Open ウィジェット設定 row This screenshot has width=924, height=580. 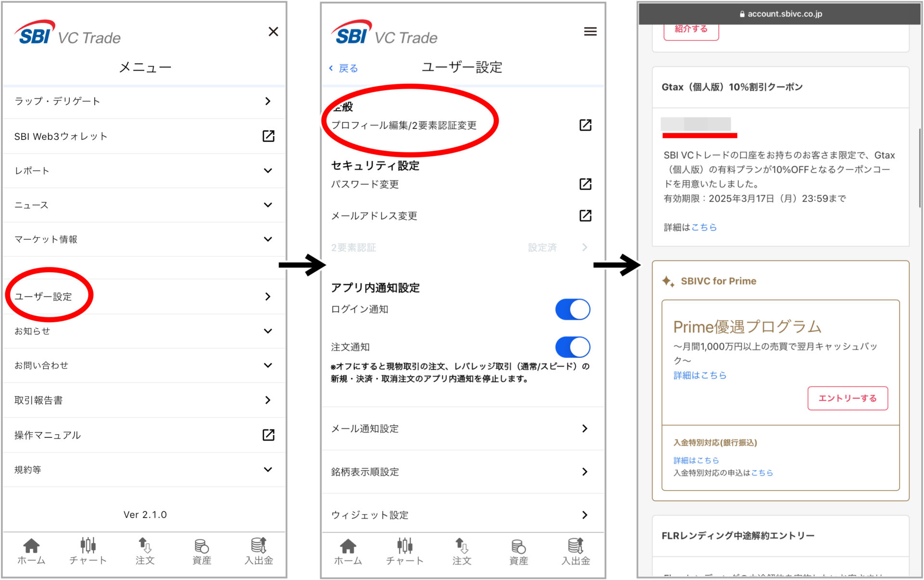(x=462, y=515)
